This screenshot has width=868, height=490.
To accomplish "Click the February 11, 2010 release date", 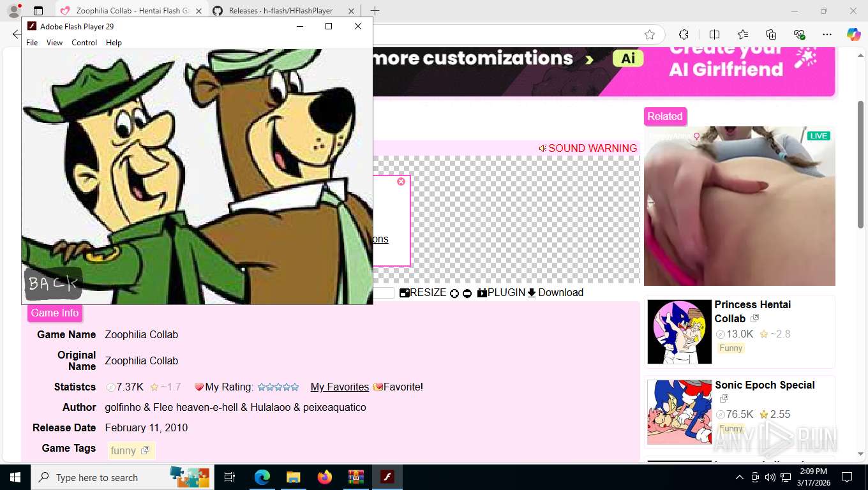I will point(146,427).
